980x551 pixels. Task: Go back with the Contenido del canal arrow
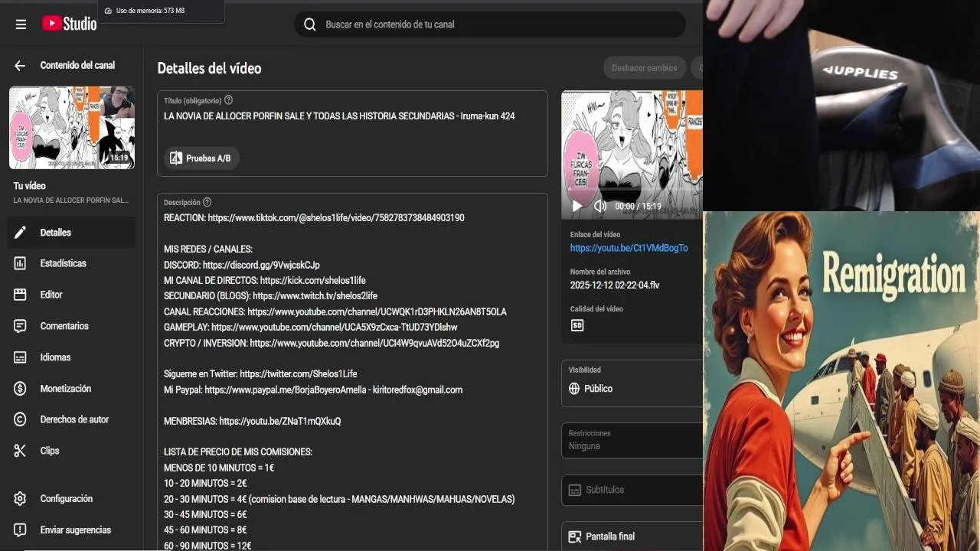(20, 66)
